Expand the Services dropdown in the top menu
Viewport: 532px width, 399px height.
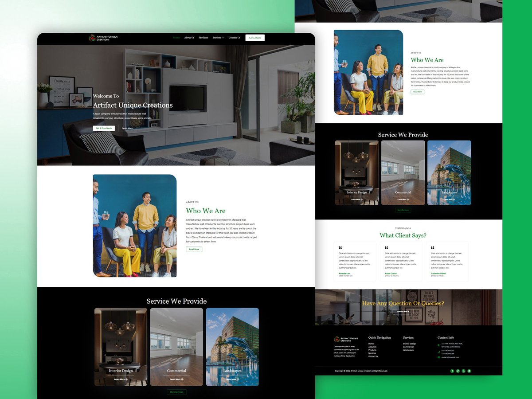[218, 38]
